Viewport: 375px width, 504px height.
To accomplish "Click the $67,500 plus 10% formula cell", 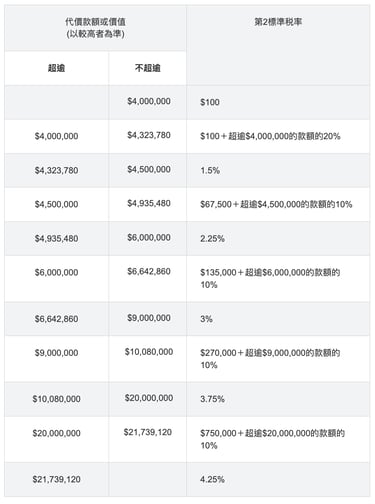I will (278, 204).
